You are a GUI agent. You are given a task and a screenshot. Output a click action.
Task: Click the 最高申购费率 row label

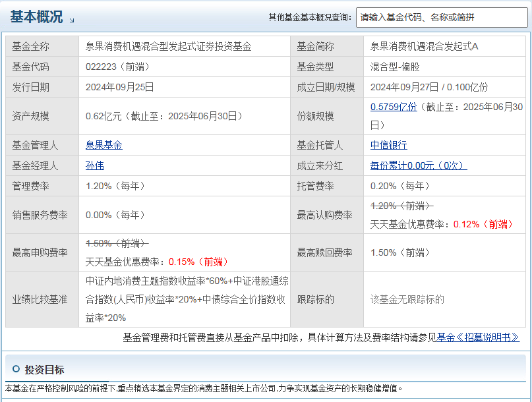pos(40,253)
